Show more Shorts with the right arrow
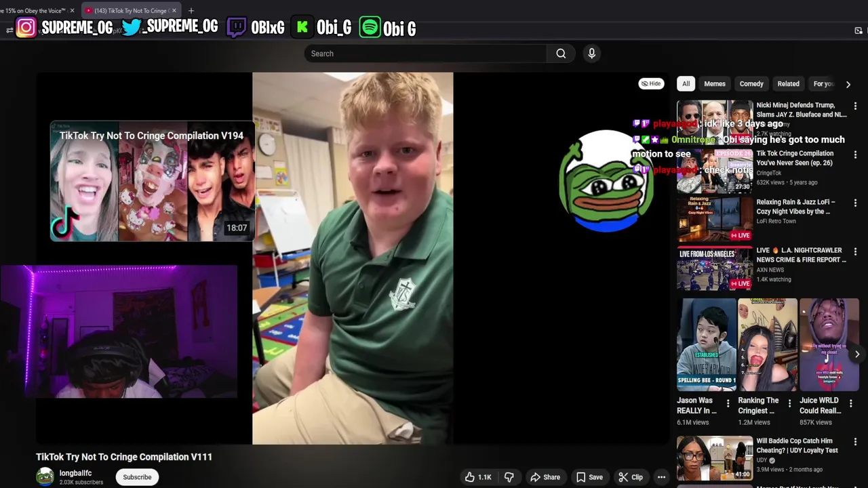The image size is (868, 488). (857, 354)
